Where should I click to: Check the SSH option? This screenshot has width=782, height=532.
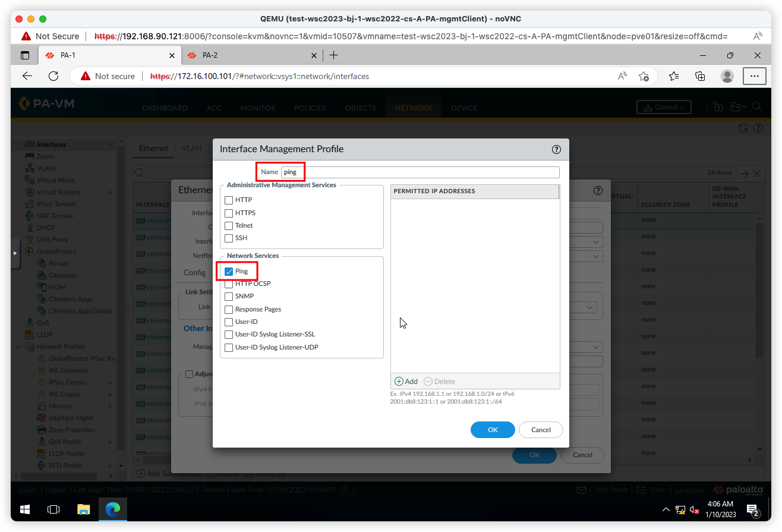(229, 238)
